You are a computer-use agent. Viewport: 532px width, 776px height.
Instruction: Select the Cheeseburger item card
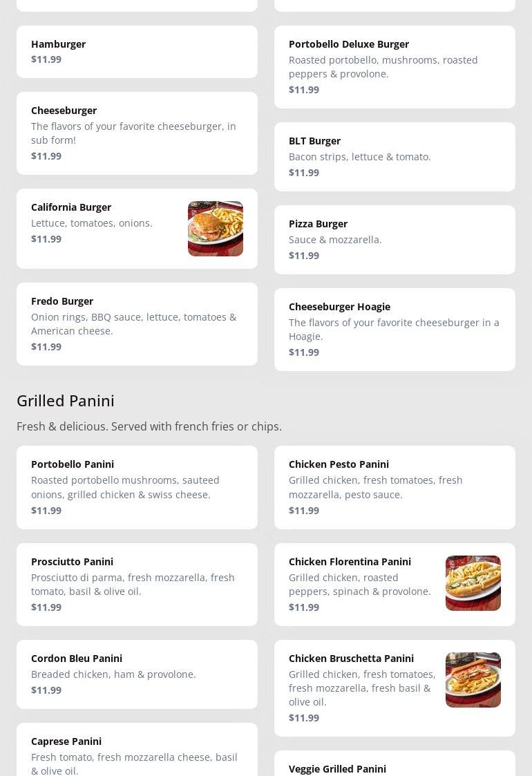[x=137, y=133]
